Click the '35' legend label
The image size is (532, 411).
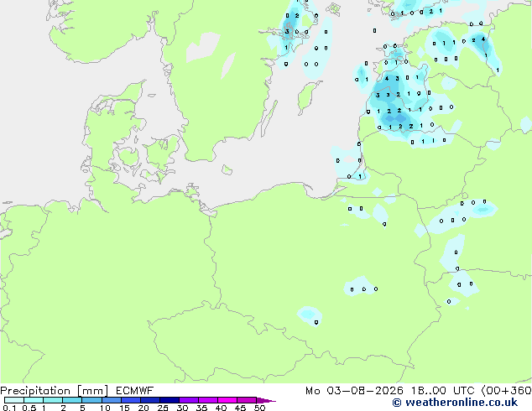(x=201, y=408)
